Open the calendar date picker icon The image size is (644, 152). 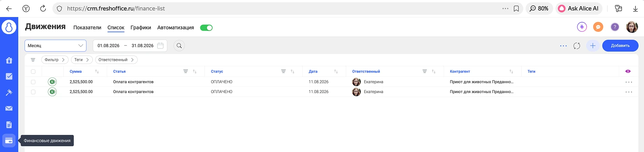pyautogui.click(x=160, y=45)
